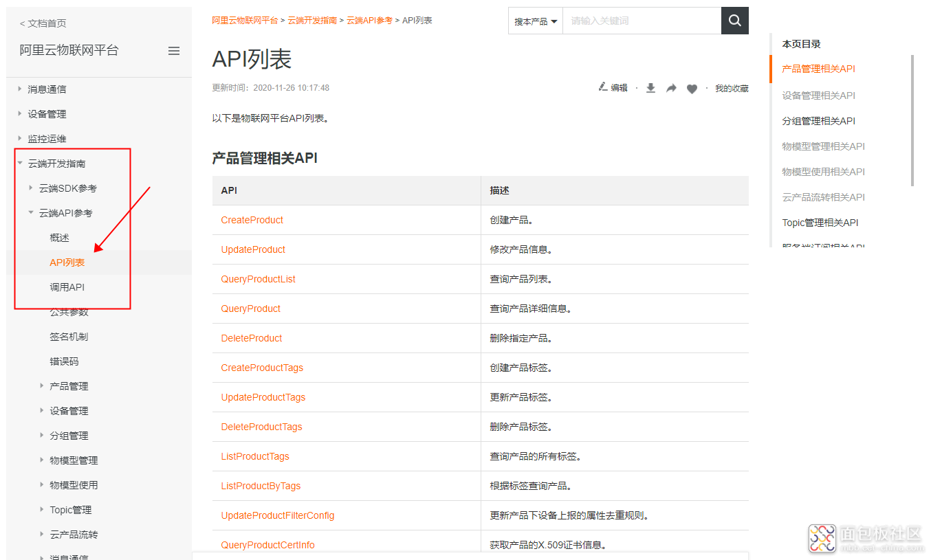Open the 签名机制 sidebar page
This screenshot has height=560, width=931.
pyautogui.click(x=69, y=337)
